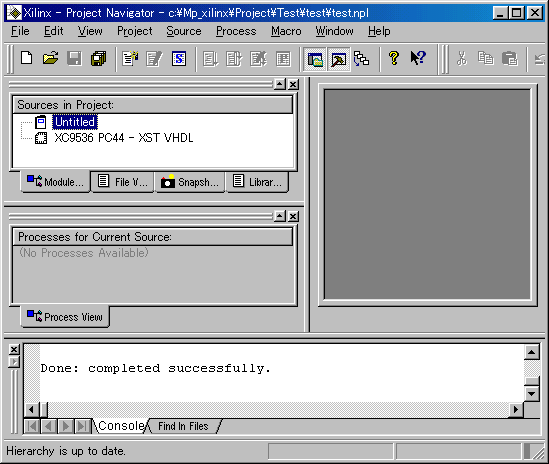
Task: Click the blue S snapshot toolbar icon
Action: pos(179,58)
